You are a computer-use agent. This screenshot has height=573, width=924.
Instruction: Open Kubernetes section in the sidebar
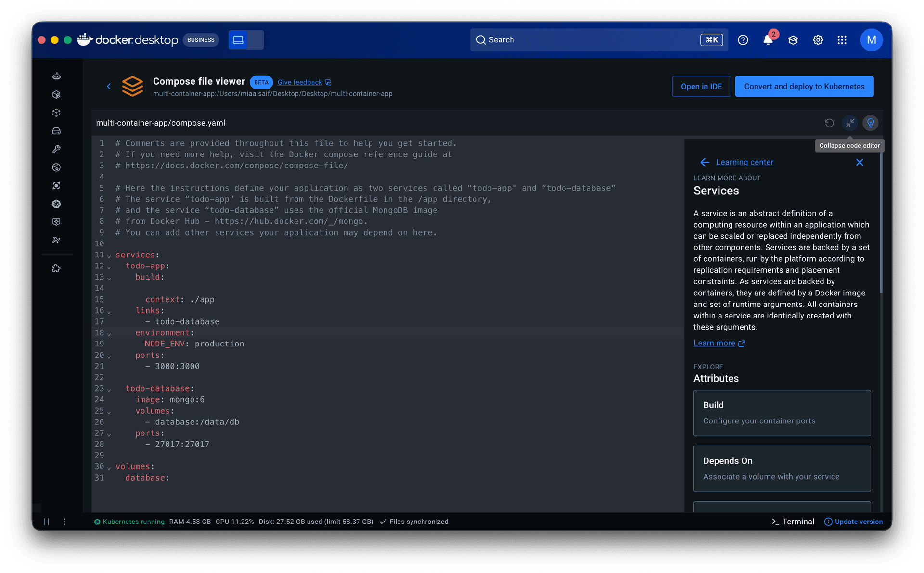56,204
